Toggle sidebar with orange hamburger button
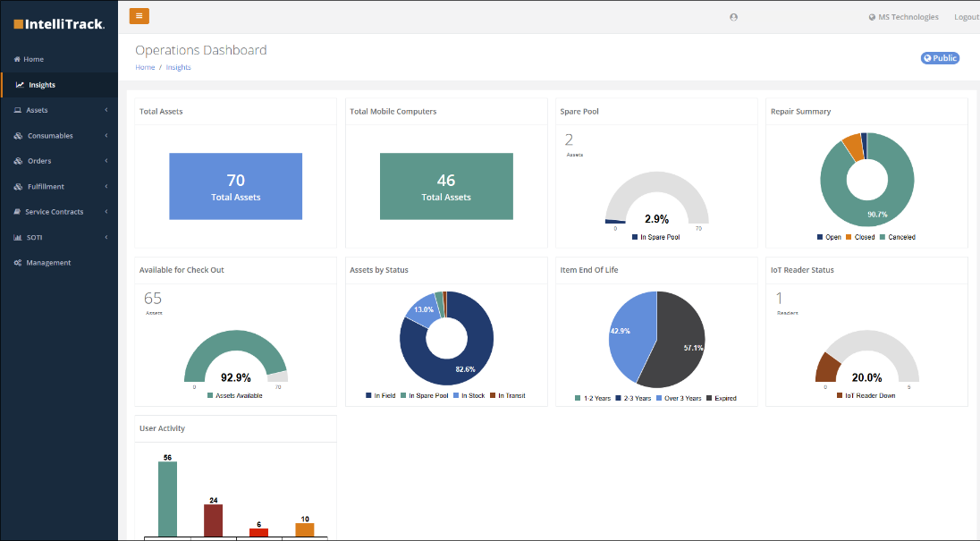The width and height of the screenshot is (980, 541). click(x=139, y=15)
